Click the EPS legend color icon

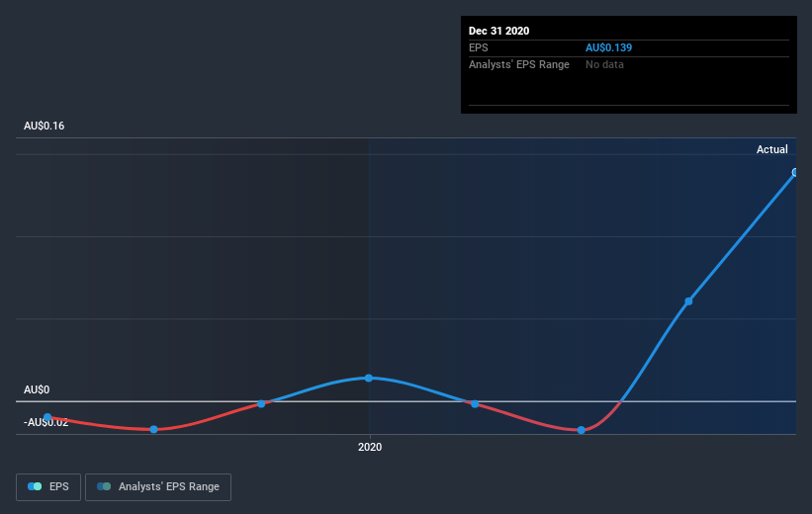coord(35,486)
